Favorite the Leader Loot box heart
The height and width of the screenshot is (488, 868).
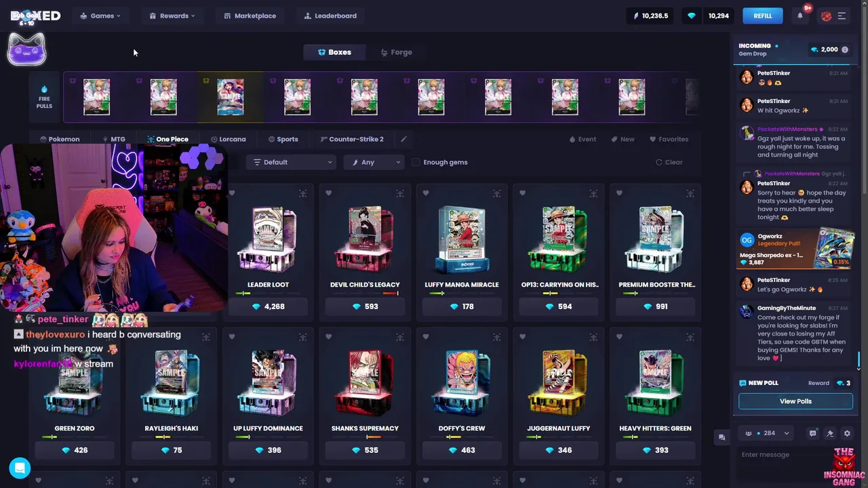coord(232,193)
